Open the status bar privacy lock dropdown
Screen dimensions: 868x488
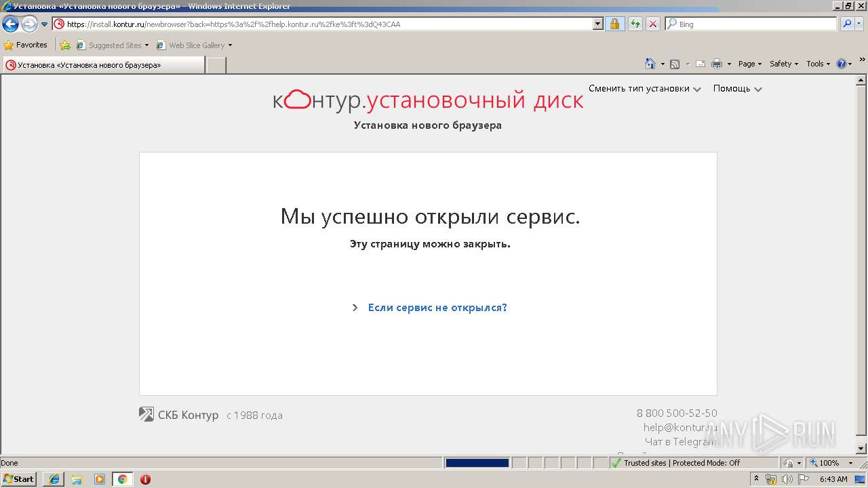[x=793, y=463]
